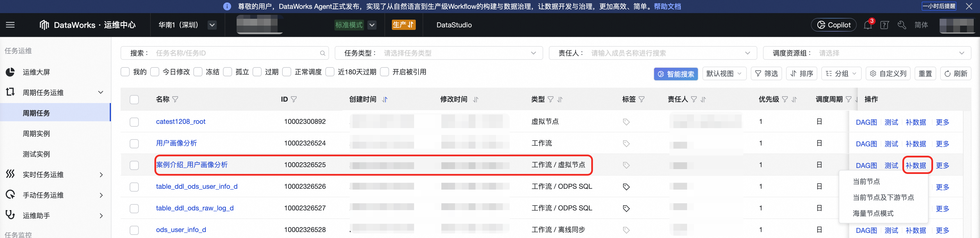Open the 默认视图 dropdown

coord(724,73)
